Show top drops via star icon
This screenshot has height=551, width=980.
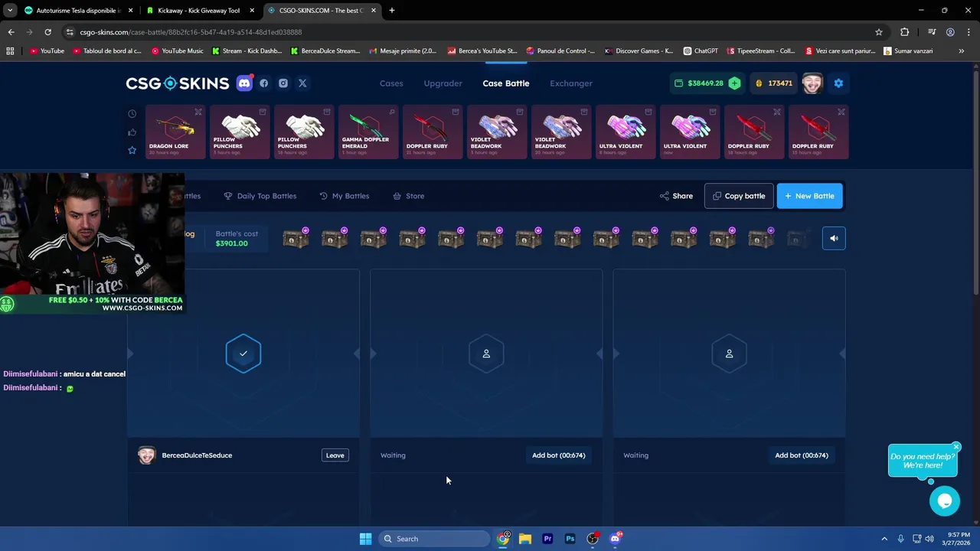coord(132,150)
